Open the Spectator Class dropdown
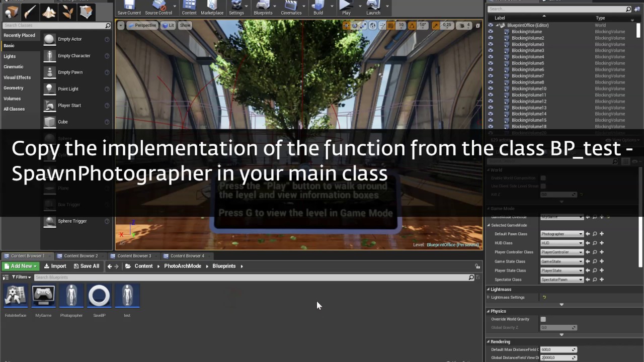 click(x=561, y=280)
